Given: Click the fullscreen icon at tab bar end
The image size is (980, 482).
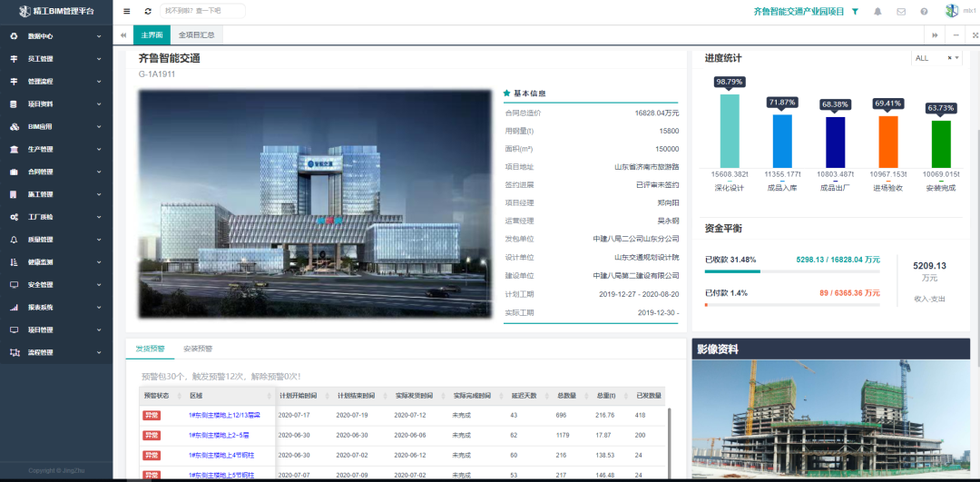Looking at the screenshot, I should pos(975,35).
